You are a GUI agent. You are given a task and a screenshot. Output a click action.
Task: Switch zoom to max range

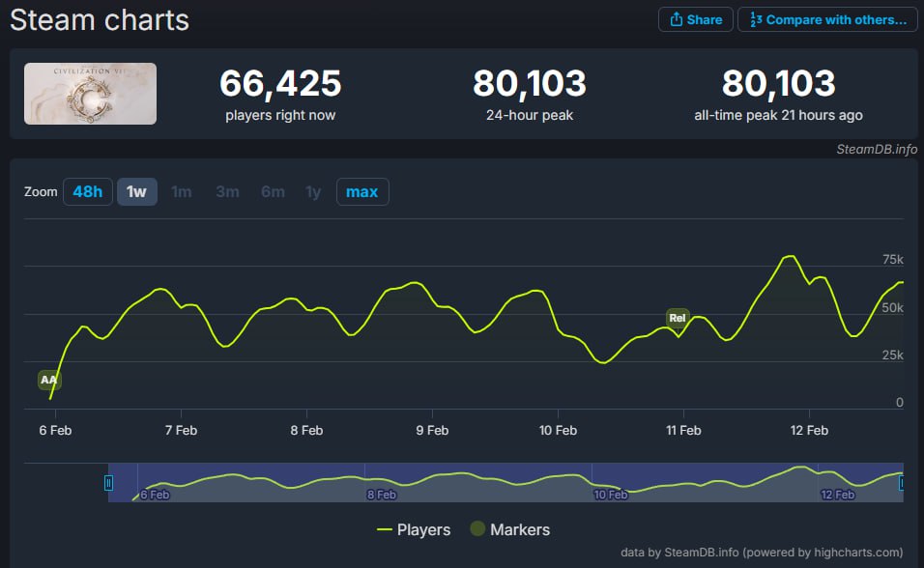click(x=361, y=191)
